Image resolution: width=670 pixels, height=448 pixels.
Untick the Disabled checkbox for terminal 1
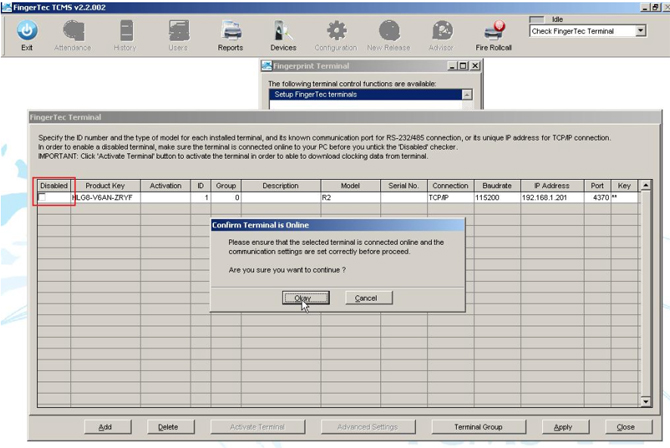42,197
